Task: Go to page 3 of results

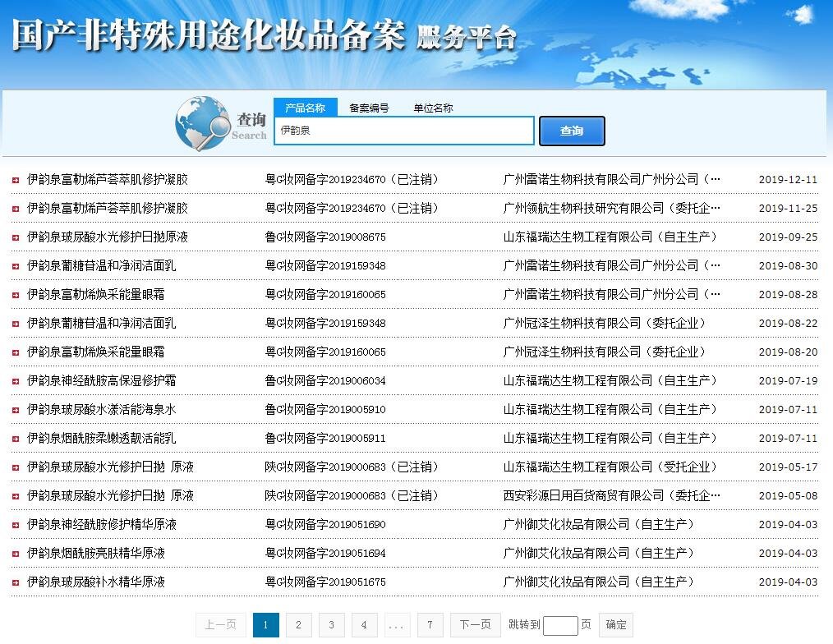Action: pos(331,625)
